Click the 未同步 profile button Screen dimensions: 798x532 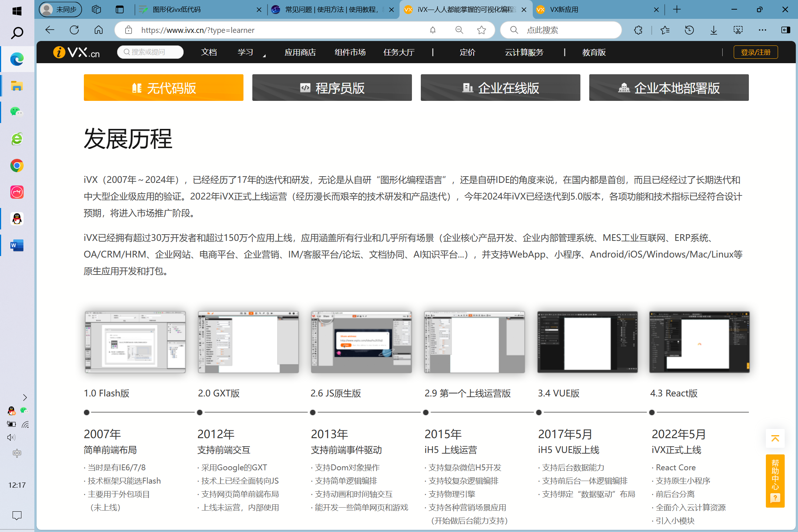(x=61, y=10)
